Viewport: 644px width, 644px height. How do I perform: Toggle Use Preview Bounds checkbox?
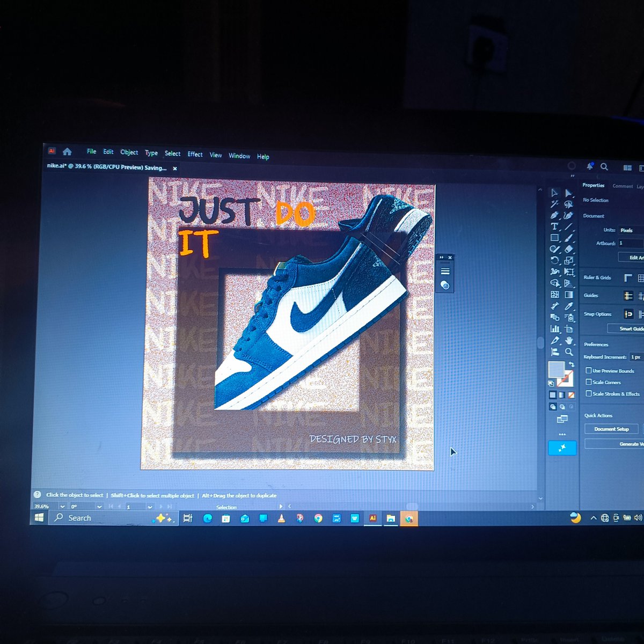[589, 370]
